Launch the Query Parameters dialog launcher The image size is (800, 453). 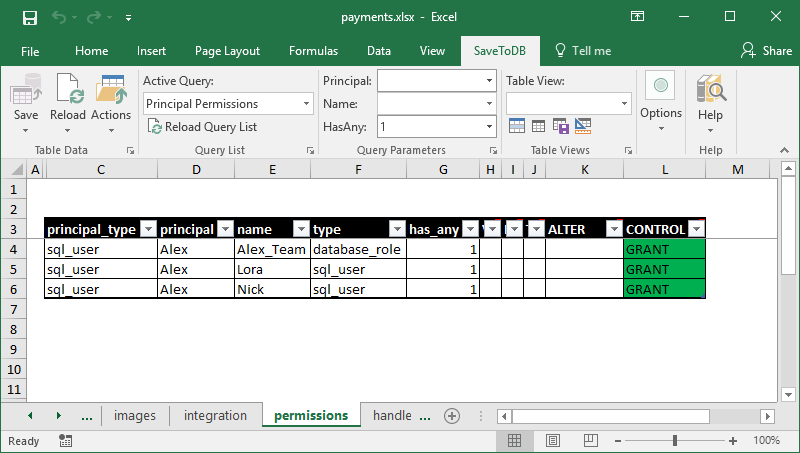493,150
